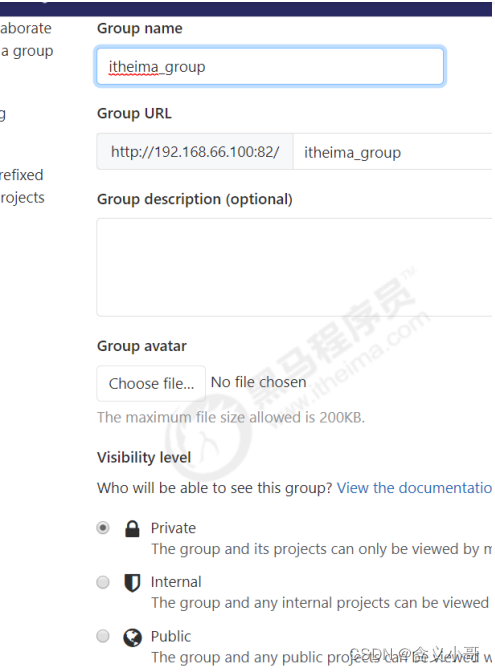
Task: Click the Who will be able to see text
Action: coord(215,488)
